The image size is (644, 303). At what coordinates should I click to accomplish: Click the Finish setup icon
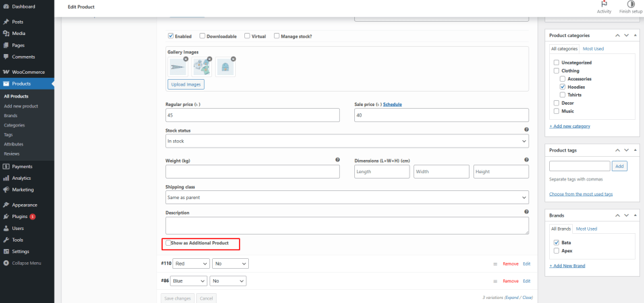click(x=631, y=4)
